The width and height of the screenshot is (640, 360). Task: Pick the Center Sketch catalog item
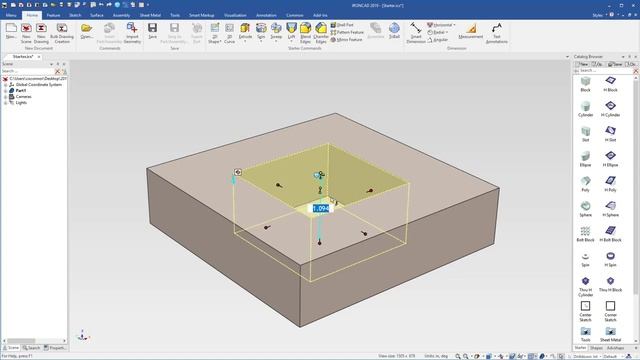(585, 311)
